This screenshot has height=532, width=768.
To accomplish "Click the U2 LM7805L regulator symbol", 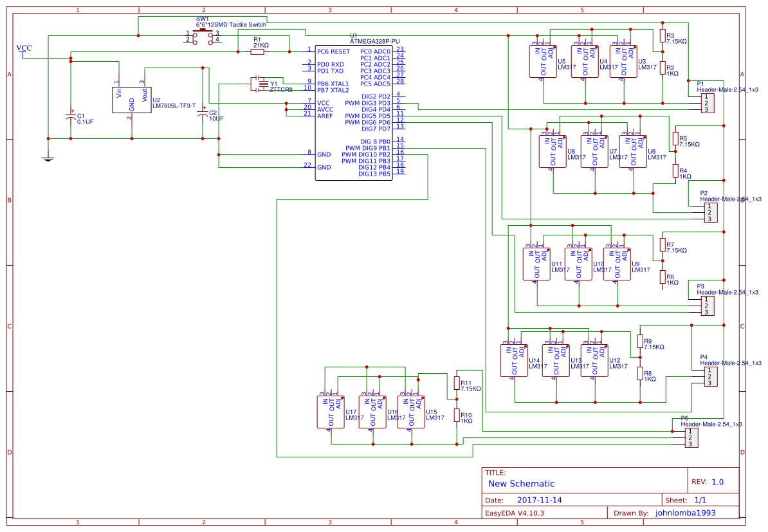I will pos(131,100).
